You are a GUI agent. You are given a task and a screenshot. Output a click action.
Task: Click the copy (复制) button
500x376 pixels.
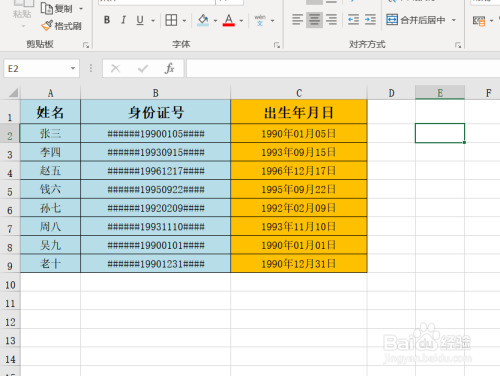coord(57,8)
